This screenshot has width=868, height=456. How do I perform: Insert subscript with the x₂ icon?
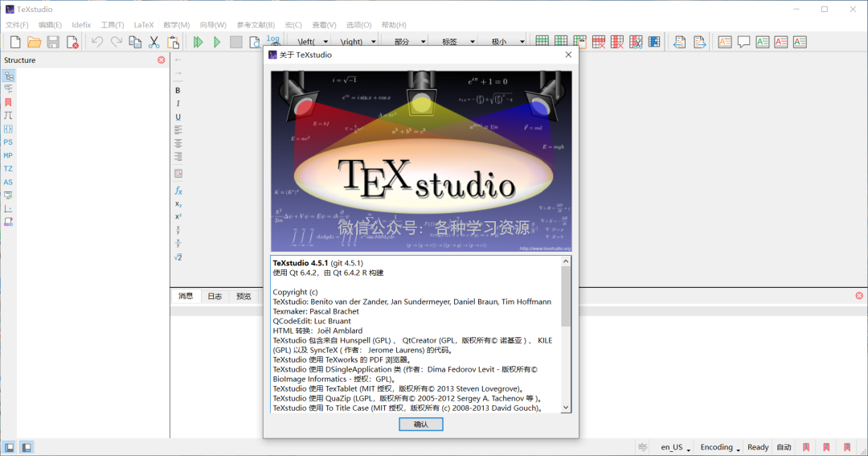click(x=178, y=204)
